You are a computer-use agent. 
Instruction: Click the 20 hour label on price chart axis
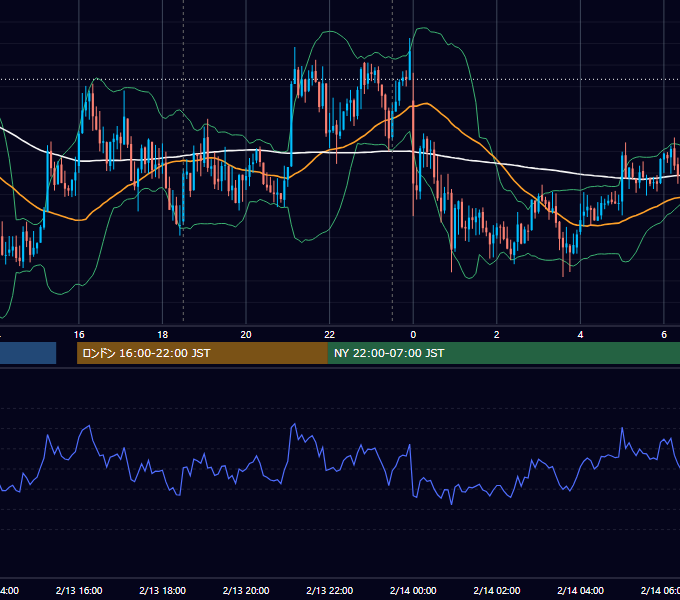tap(246, 335)
